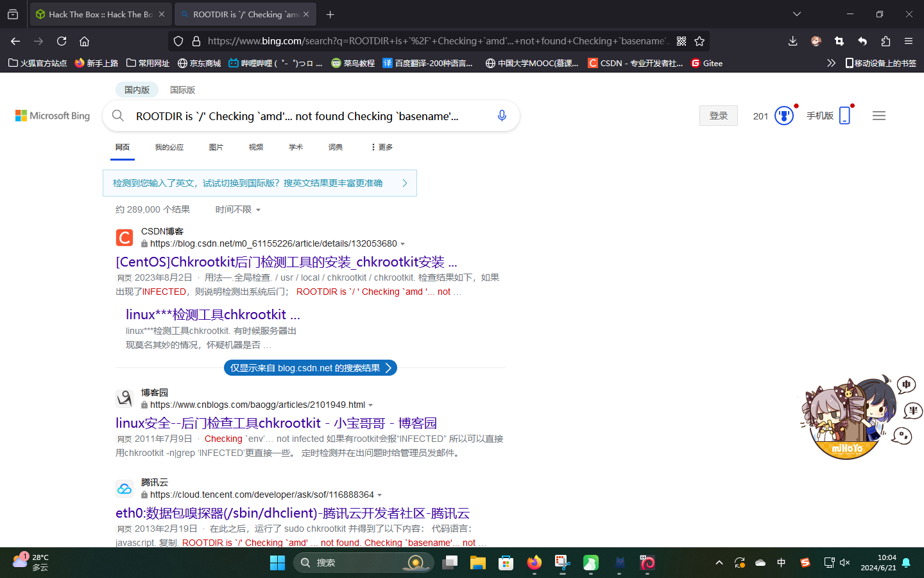
Task: Show only blog.csdn.net search results
Action: pos(311,368)
